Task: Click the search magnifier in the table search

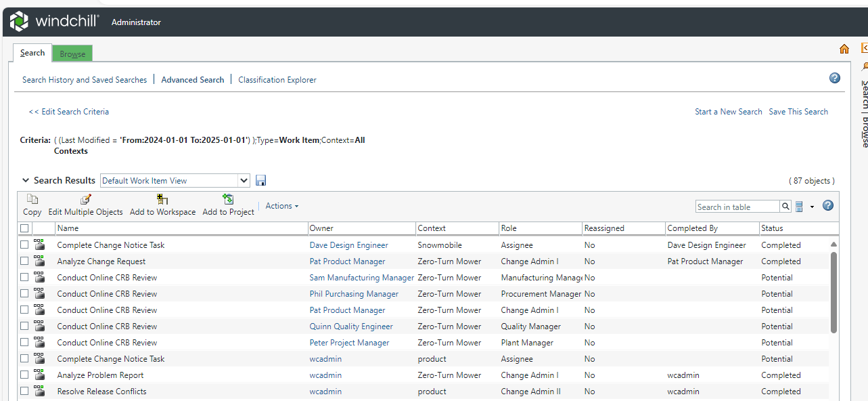Action: (x=784, y=206)
